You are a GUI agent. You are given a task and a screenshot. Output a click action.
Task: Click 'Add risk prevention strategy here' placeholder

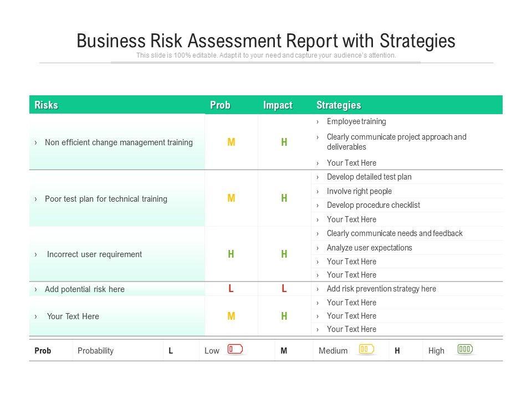(381, 289)
